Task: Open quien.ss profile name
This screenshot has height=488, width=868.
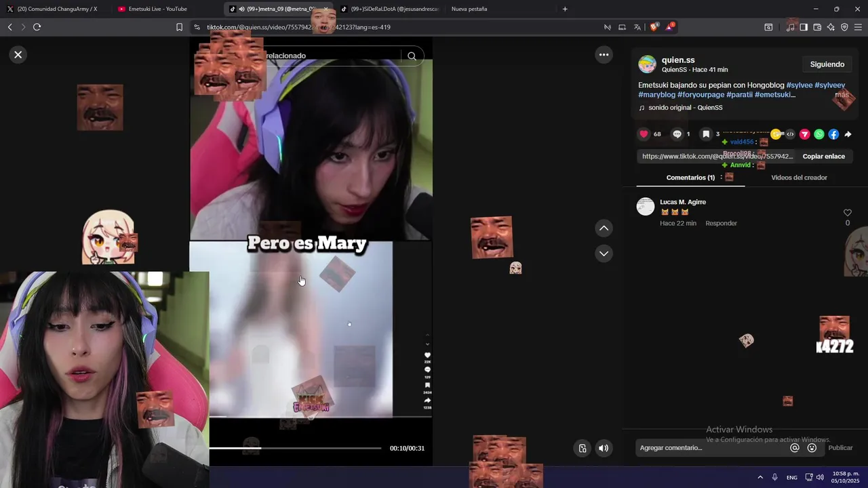Action: 678,60
